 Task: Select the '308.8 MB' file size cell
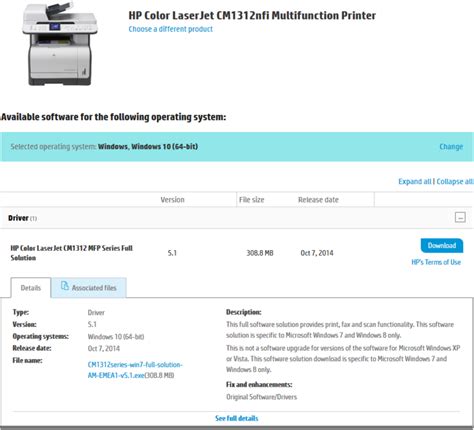pos(260,253)
